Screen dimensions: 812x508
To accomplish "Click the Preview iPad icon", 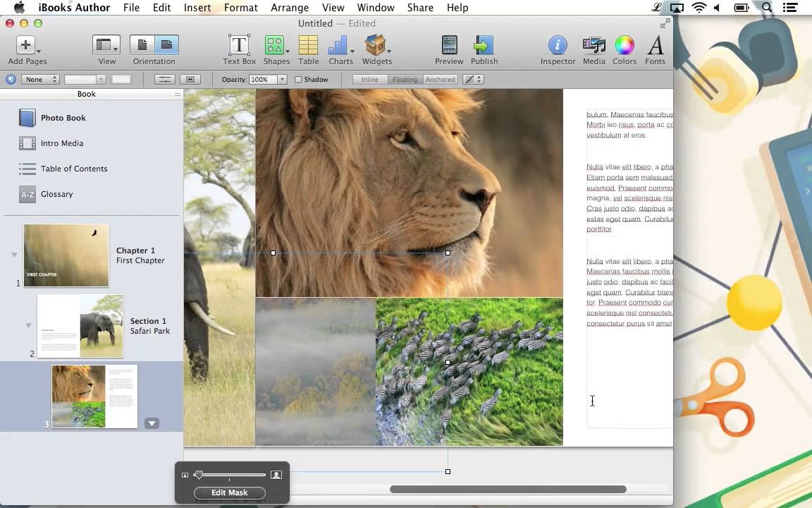I will point(449,45).
